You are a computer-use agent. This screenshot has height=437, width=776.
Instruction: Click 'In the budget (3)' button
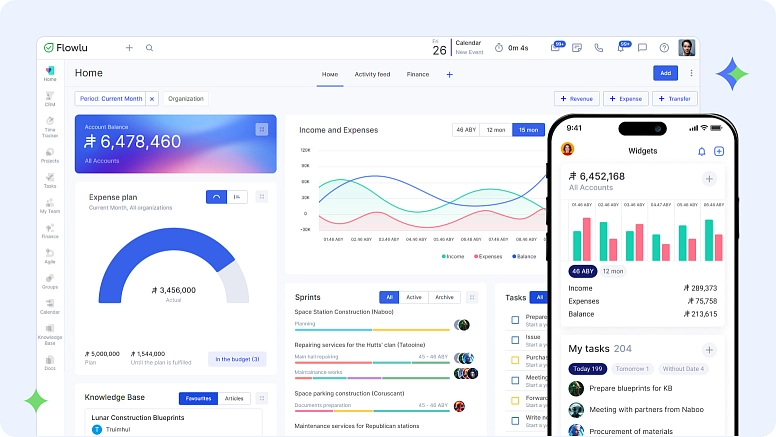[x=237, y=359]
